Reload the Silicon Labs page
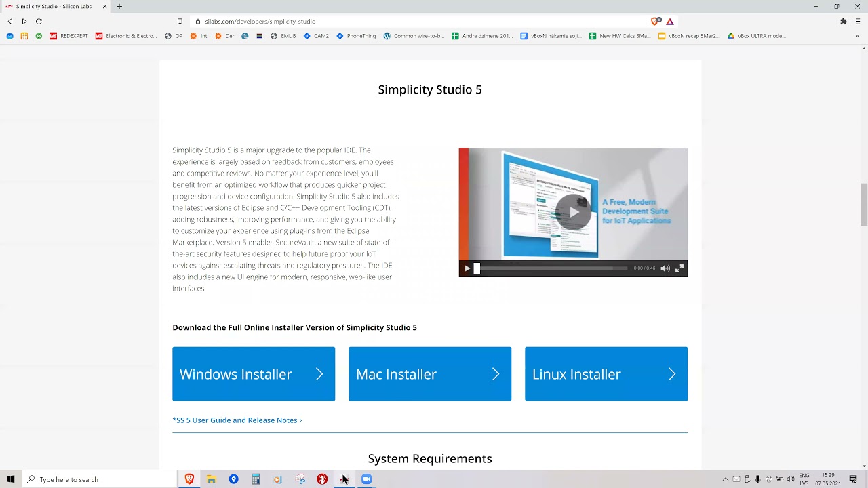868x488 pixels. 39,21
